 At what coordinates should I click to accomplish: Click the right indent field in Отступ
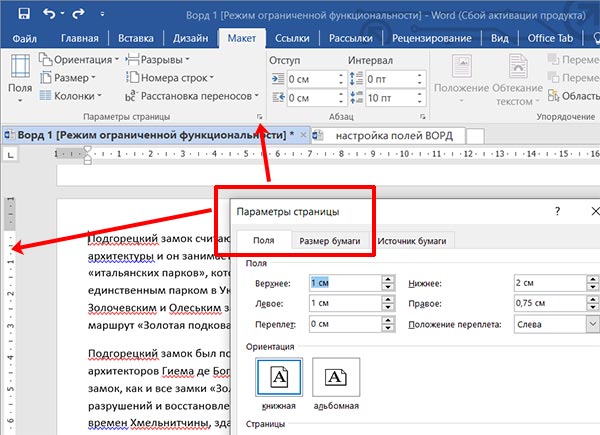point(312,98)
